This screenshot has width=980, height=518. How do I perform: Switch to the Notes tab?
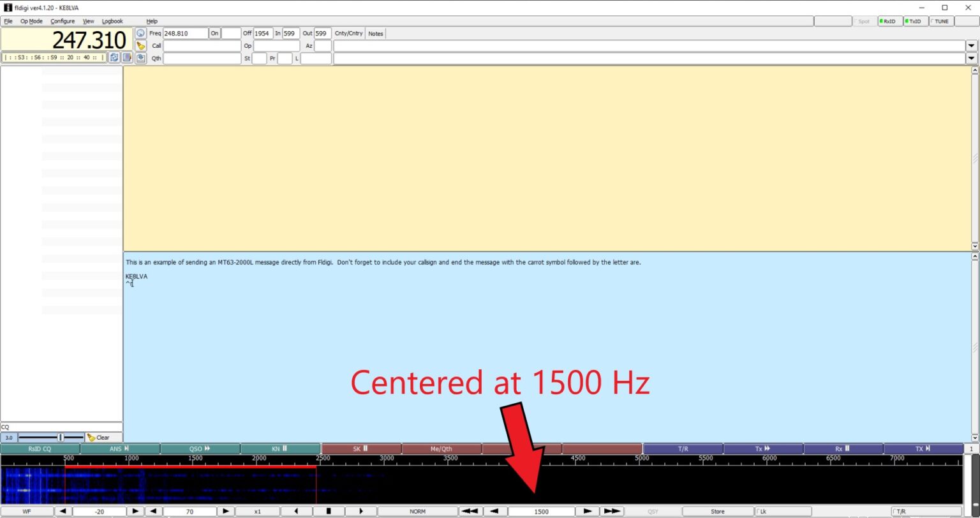[x=376, y=33]
